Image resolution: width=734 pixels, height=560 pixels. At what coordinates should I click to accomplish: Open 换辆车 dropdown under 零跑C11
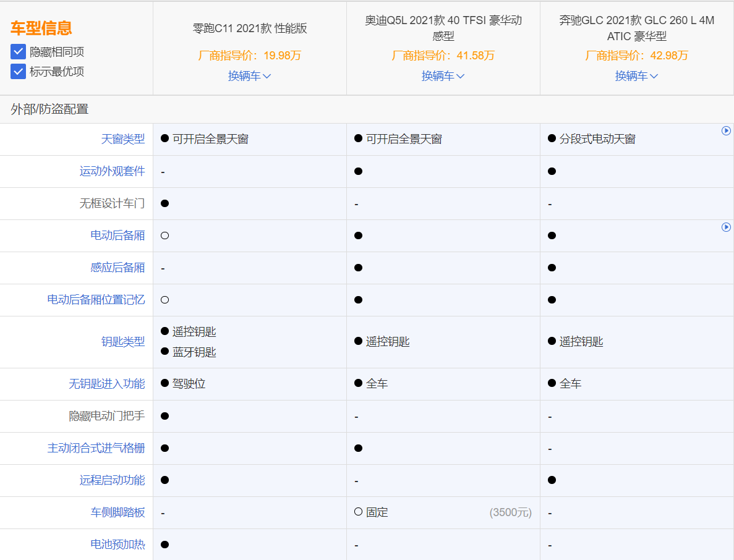249,76
